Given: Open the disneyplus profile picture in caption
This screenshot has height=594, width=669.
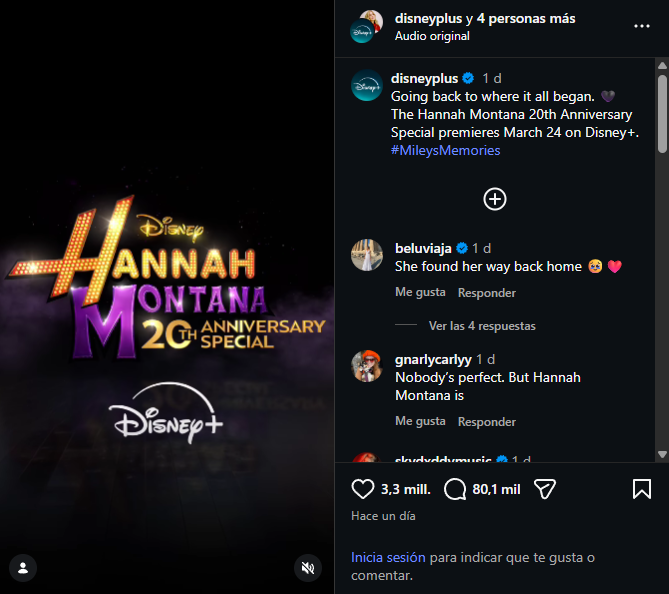Looking at the screenshot, I should pyautogui.click(x=367, y=86).
